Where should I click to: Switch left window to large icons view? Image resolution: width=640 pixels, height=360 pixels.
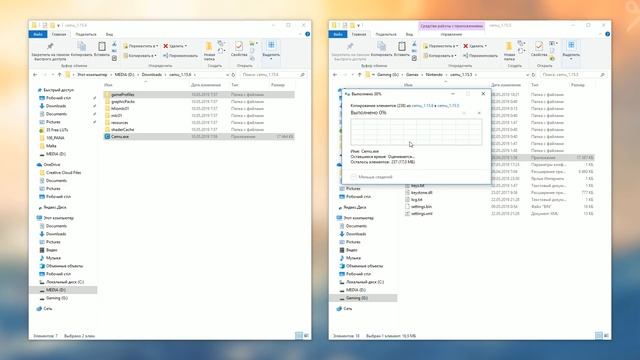click(x=306, y=336)
